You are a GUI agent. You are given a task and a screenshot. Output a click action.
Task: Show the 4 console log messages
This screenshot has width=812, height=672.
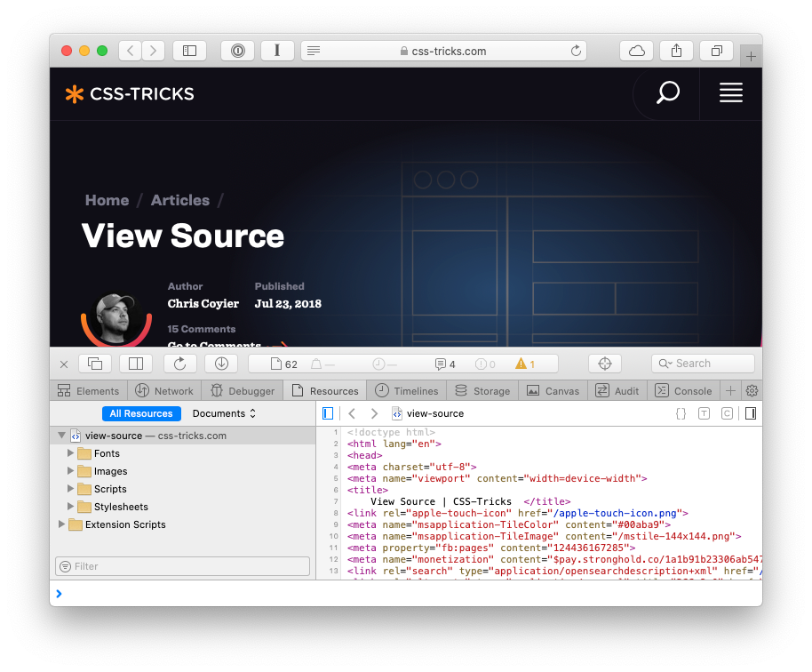coord(445,364)
